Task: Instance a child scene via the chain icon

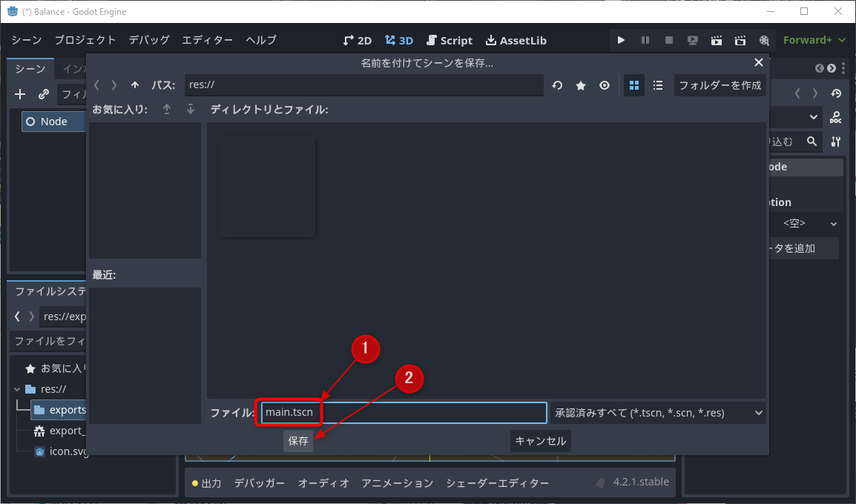Action: 42,94
